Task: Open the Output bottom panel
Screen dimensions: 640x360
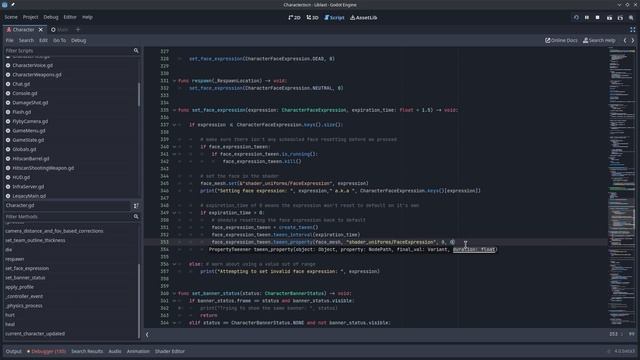Action: point(13,351)
